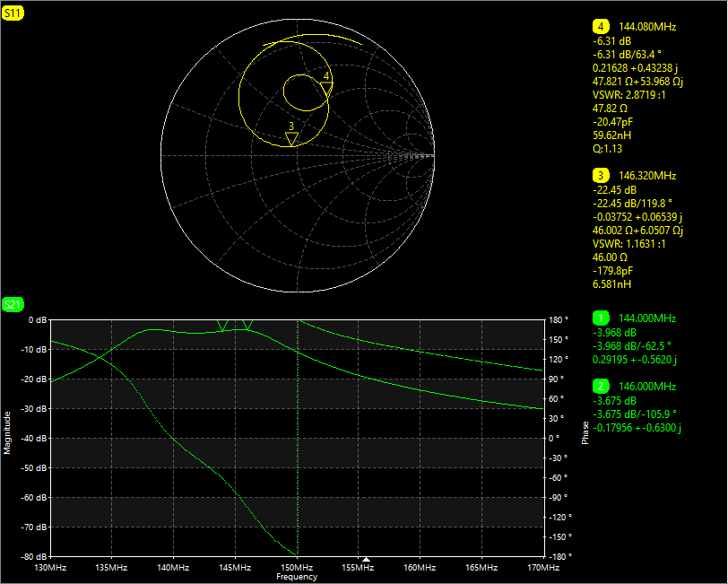Click the green S21 trace badge
The image size is (728, 584).
point(12,305)
